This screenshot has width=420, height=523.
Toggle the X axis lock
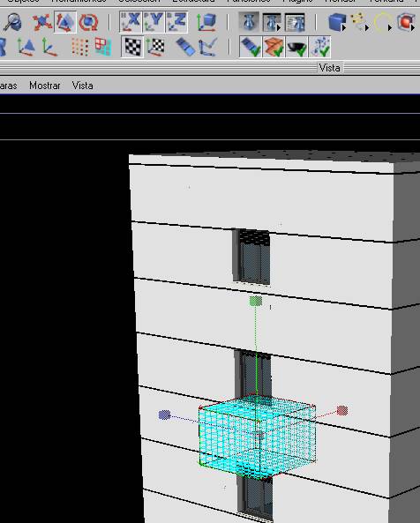[x=131, y=22]
